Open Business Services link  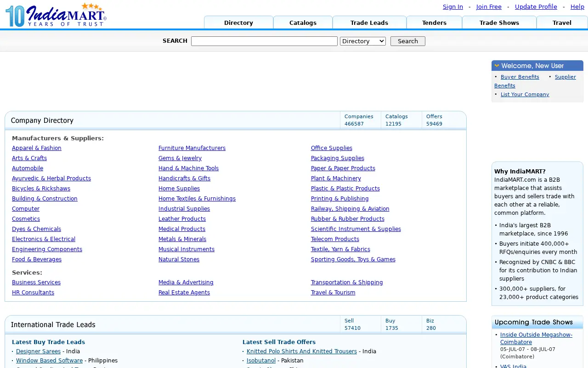pyautogui.click(x=36, y=282)
